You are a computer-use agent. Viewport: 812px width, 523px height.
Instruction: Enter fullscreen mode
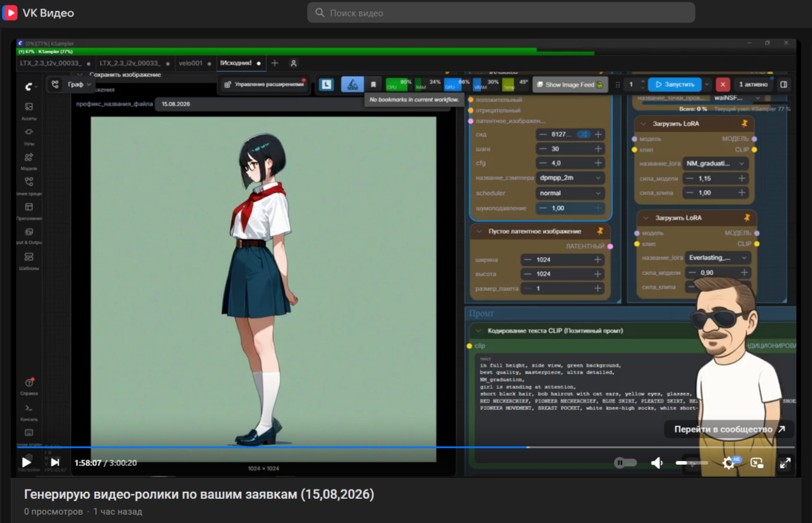[785, 463]
